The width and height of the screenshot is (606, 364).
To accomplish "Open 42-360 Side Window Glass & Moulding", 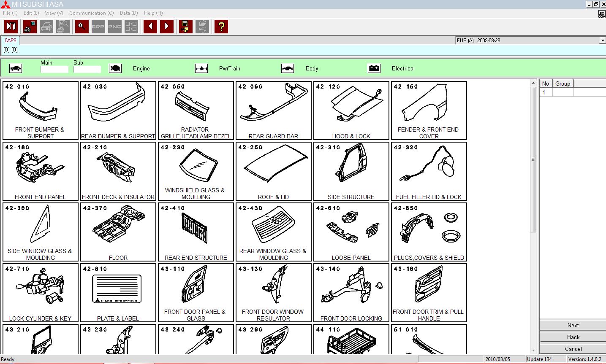I will click(x=41, y=232).
